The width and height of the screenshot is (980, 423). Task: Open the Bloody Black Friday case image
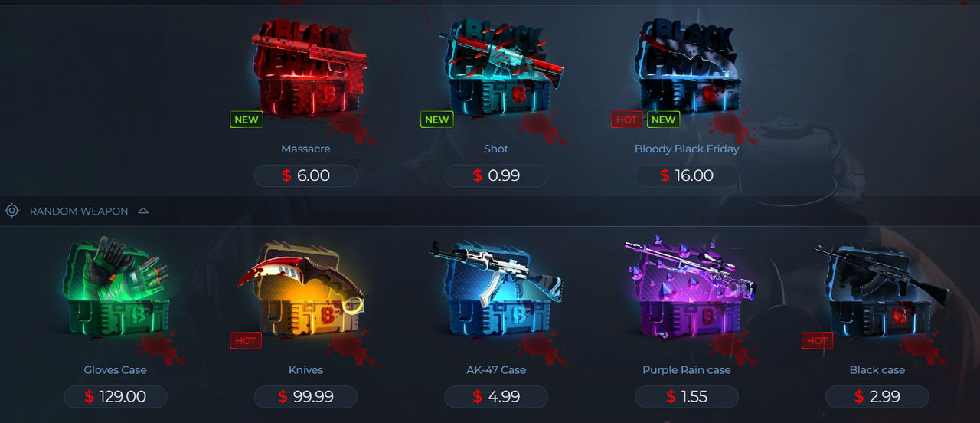pyautogui.click(x=689, y=70)
